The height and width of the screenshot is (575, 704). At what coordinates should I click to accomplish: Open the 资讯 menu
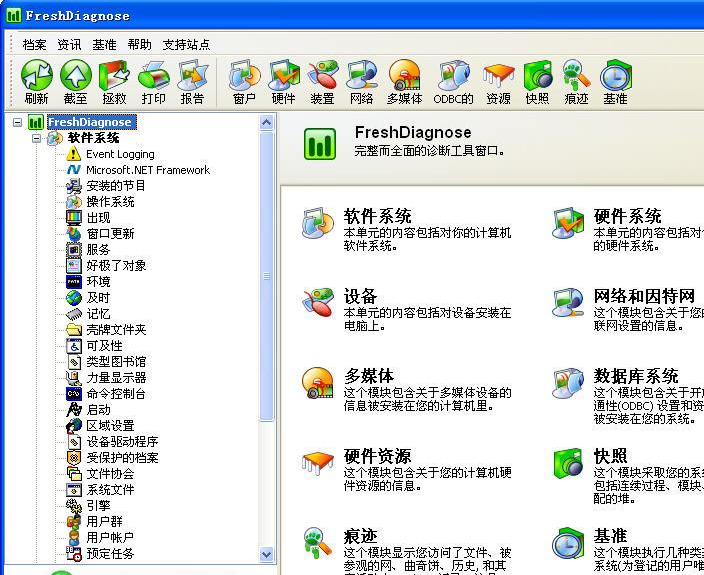69,44
